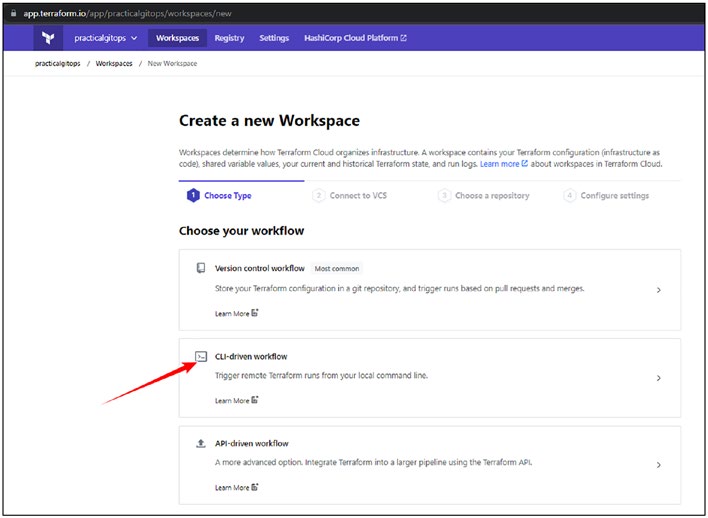Image resolution: width=708 pixels, height=518 pixels.
Task: Open Settings in the top navigation
Action: click(274, 38)
